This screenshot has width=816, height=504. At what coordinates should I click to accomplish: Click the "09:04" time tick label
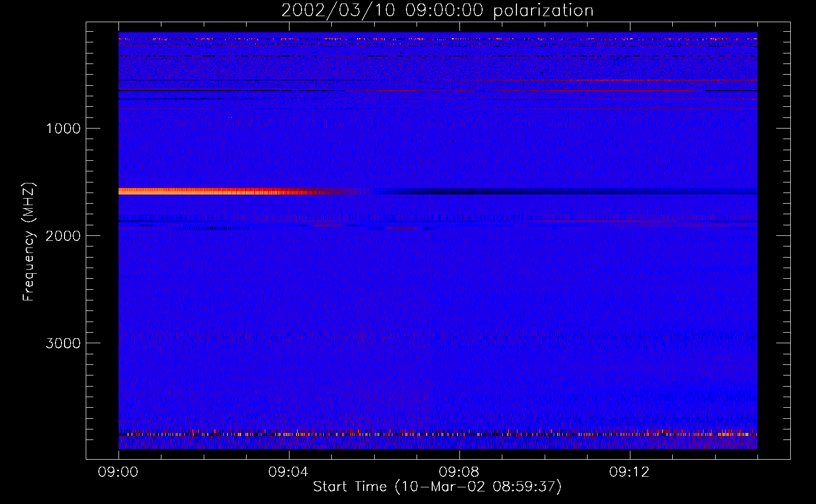tap(288, 472)
